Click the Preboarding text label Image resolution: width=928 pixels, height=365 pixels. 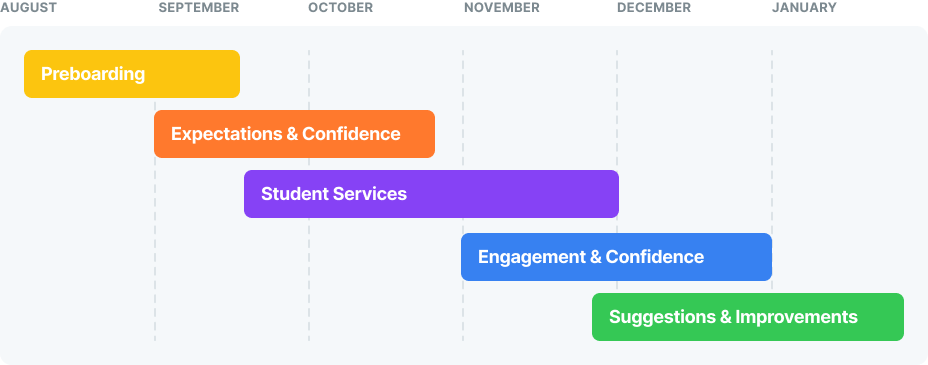click(93, 74)
